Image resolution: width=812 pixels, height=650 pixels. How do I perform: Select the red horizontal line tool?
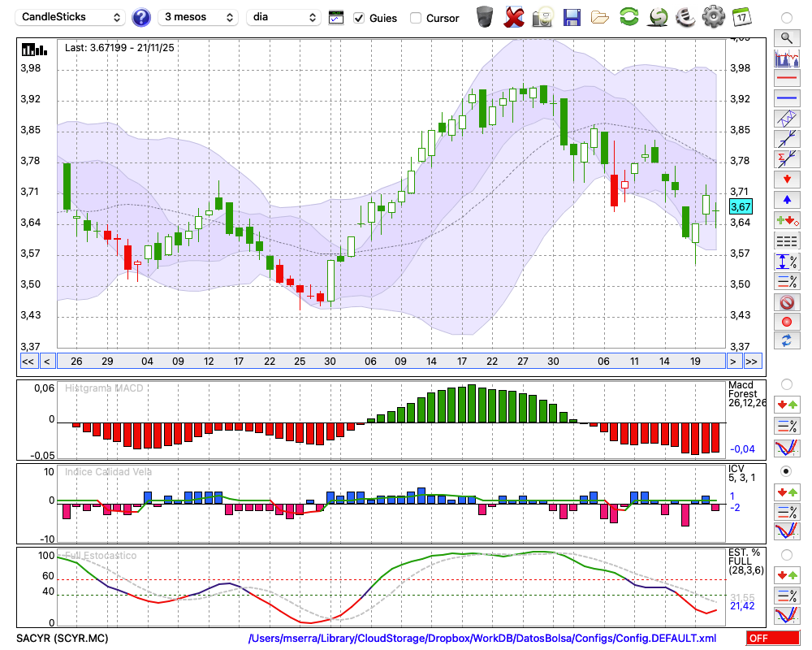786,79
